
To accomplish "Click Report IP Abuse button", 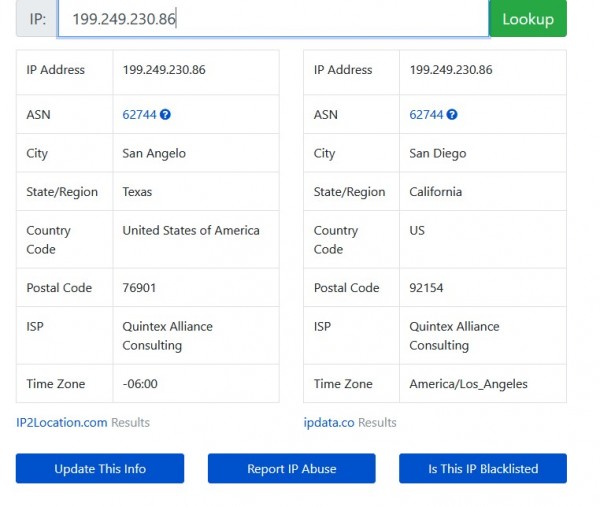I will click(292, 468).
